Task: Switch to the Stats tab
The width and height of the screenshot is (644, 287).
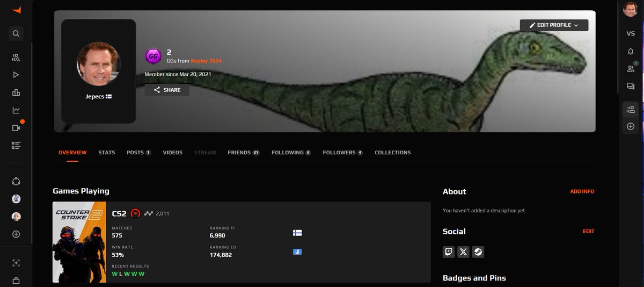Action: pos(107,153)
